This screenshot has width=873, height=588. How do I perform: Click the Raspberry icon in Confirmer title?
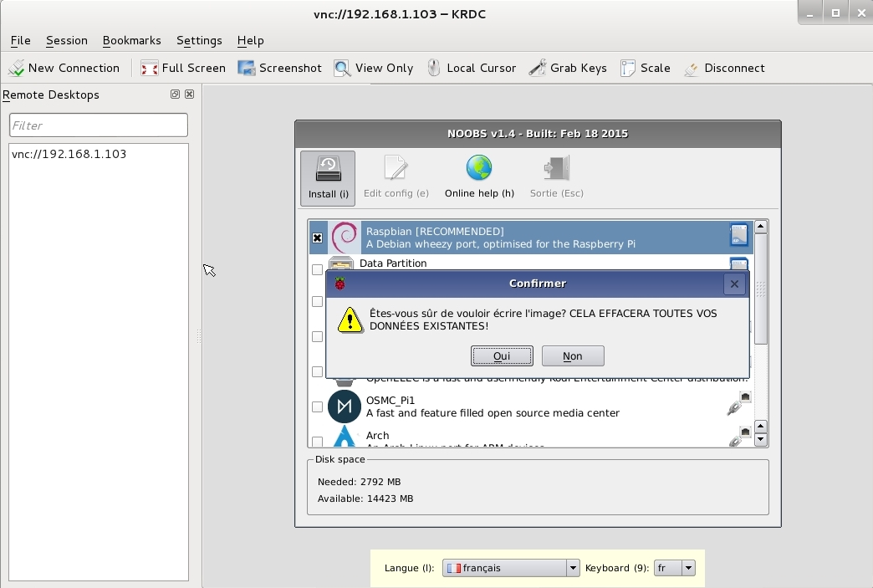pyautogui.click(x=339, y=284)
